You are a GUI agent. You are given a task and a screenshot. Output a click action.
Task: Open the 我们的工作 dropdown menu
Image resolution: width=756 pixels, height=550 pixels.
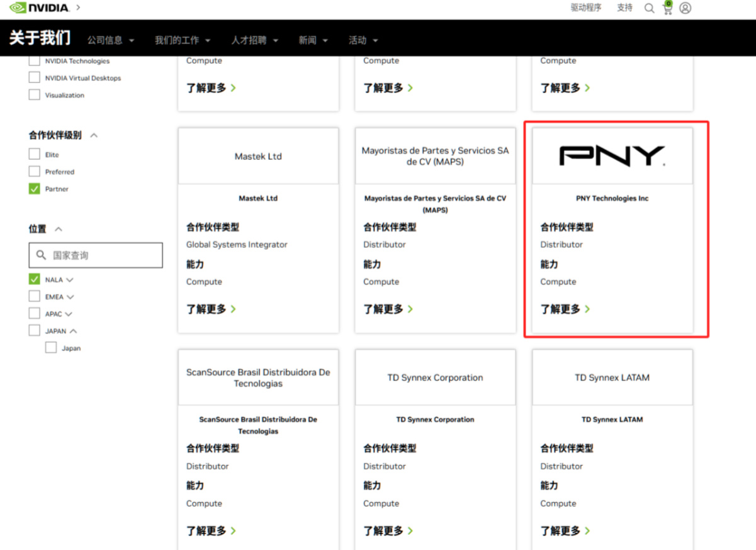183,40
